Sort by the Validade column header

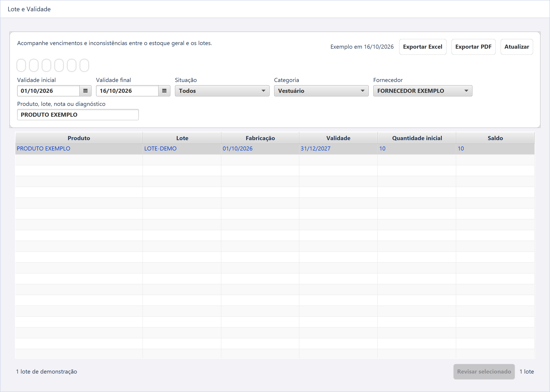click(338, 138)
